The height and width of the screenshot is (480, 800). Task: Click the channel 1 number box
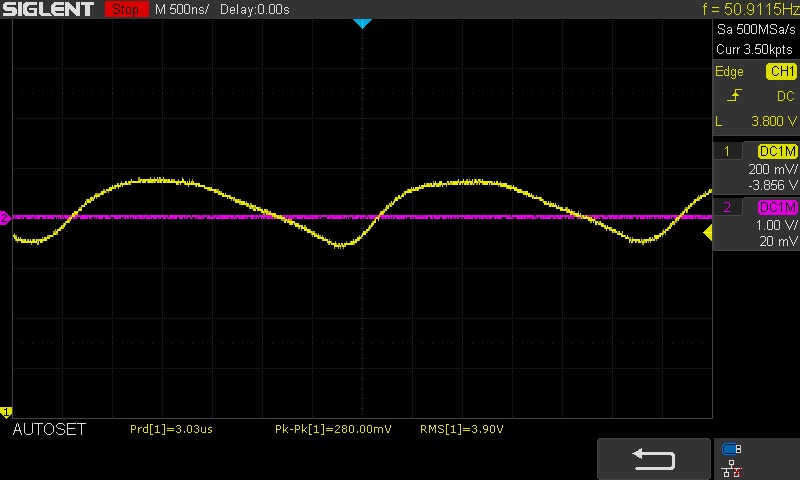point(727,151)
